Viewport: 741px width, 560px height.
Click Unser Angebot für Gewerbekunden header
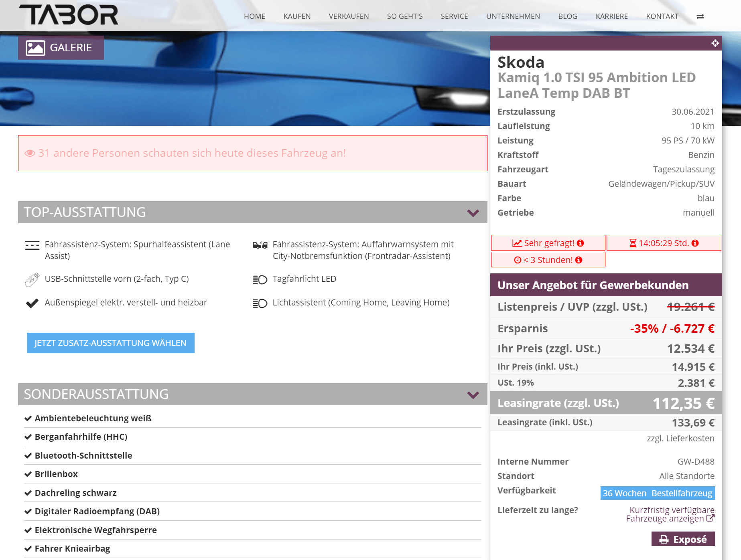click(x=606, y=285)
